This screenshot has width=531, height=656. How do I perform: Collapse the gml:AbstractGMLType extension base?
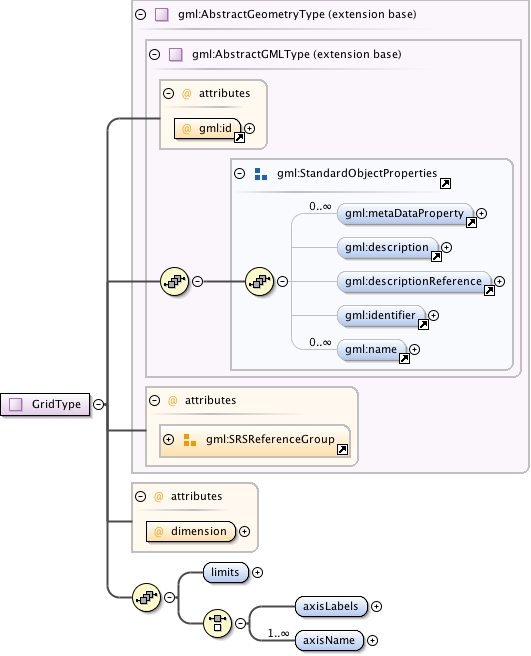point(154,54)
